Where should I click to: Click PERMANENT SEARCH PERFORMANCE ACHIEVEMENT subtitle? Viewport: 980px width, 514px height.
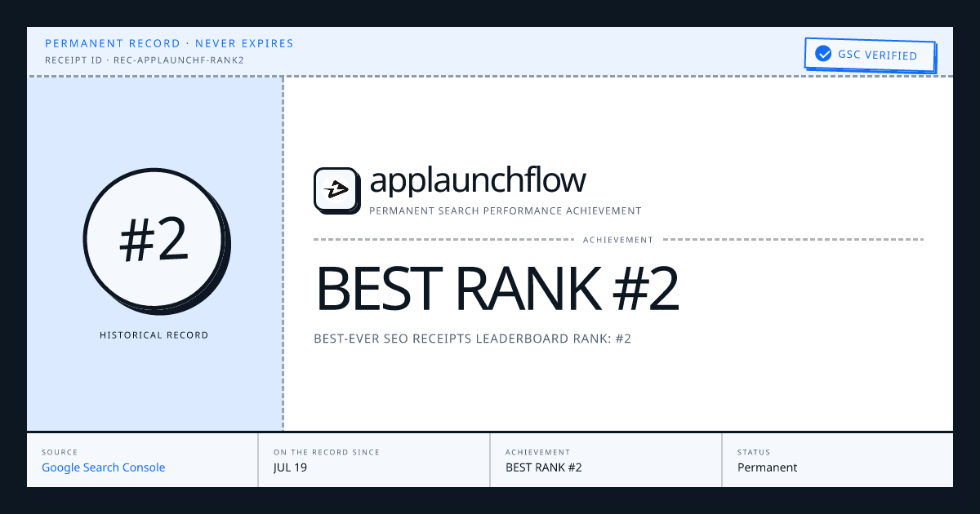coord(506,210)
